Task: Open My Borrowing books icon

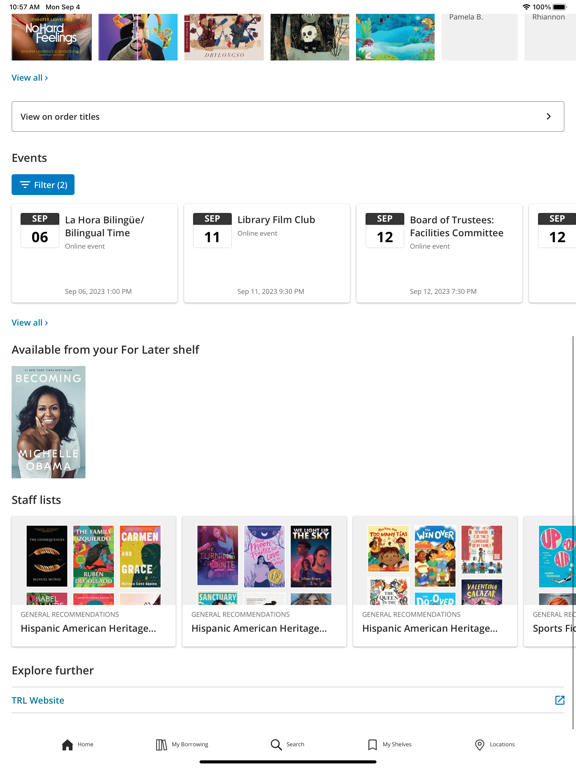Action: coord(161,744)
